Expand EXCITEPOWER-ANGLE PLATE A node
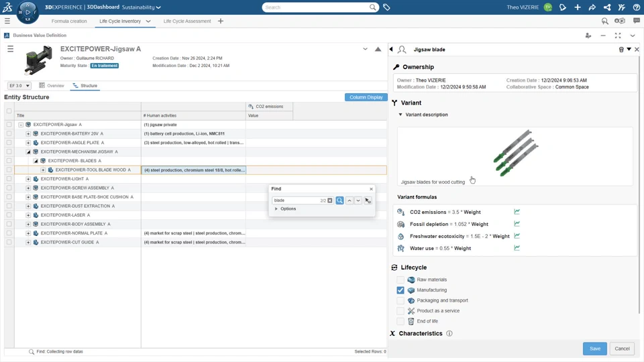The width and height of the screenshot is (644, 362). pyautogui.click(x=28, y=143)
